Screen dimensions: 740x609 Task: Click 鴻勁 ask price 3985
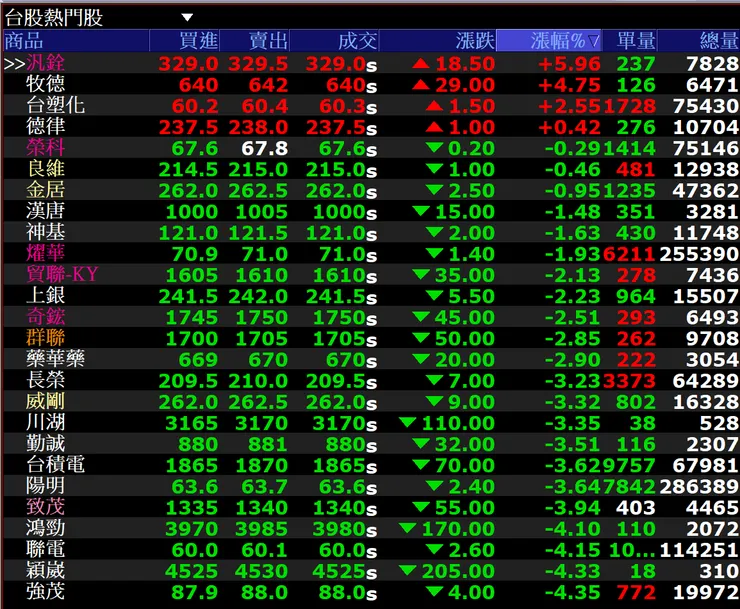[261, 529]
